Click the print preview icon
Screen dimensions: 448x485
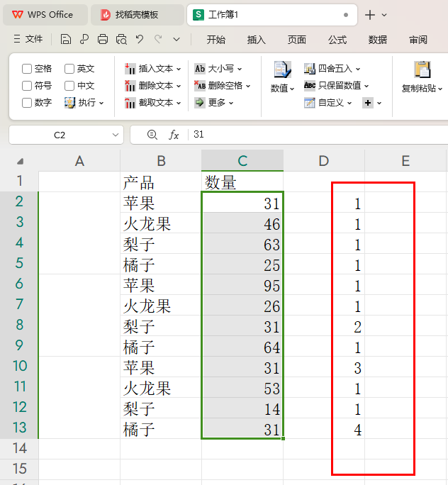point(121,40)
